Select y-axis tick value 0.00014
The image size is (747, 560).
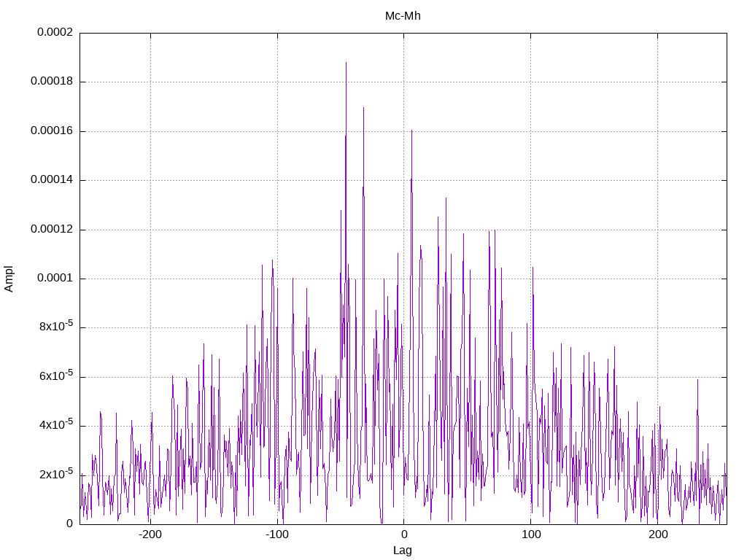click(52, 179)
